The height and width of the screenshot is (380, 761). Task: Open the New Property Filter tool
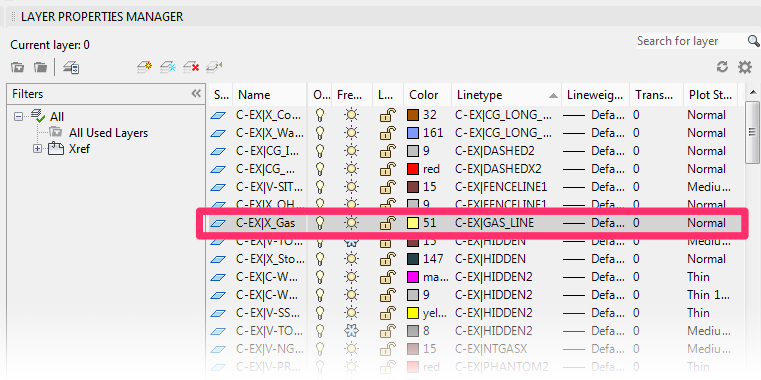pyautogui.click(x=17, y=67)
